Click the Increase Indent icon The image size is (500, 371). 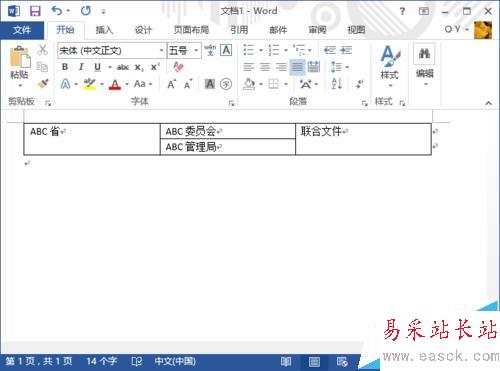coord(346,50)
